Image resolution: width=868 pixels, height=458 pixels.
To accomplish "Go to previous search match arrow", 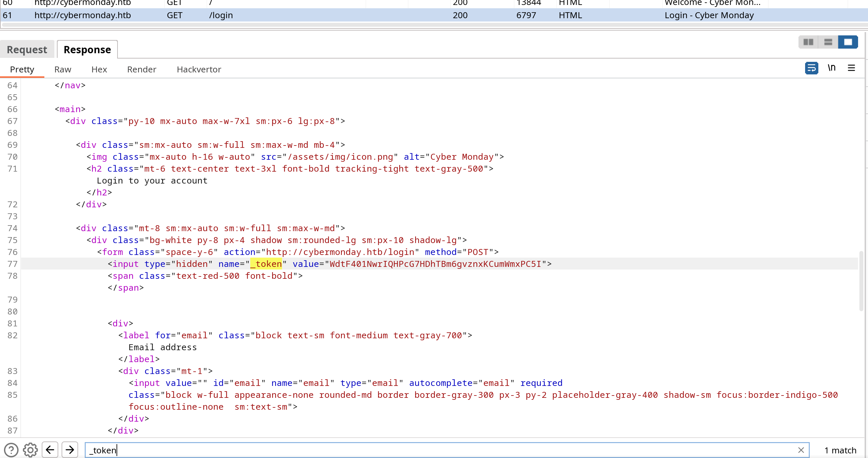I will pos(50,450).
